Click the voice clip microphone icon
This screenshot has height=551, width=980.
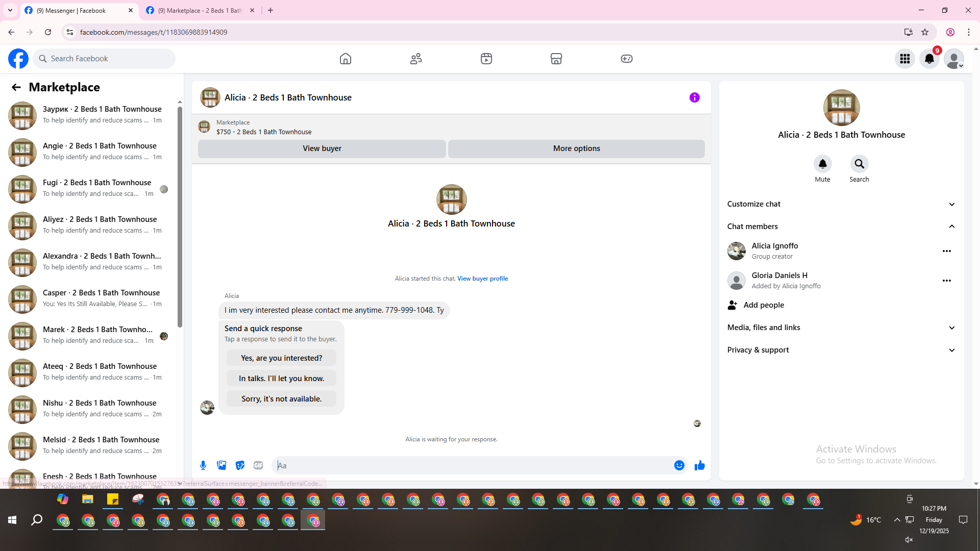coord(203,465)
